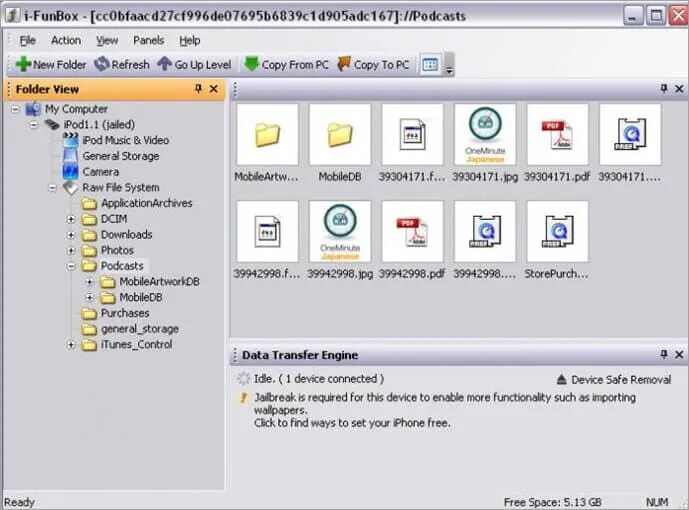This screenshot has height=510, width=689.
Task: Select the 39304171.... QuickTime file icon
Action: (630, 135)
